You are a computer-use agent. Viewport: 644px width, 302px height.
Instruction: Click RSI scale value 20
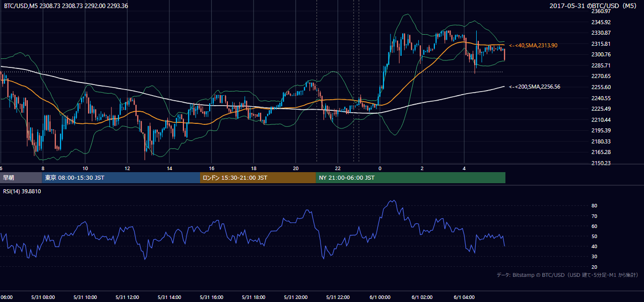594,267
